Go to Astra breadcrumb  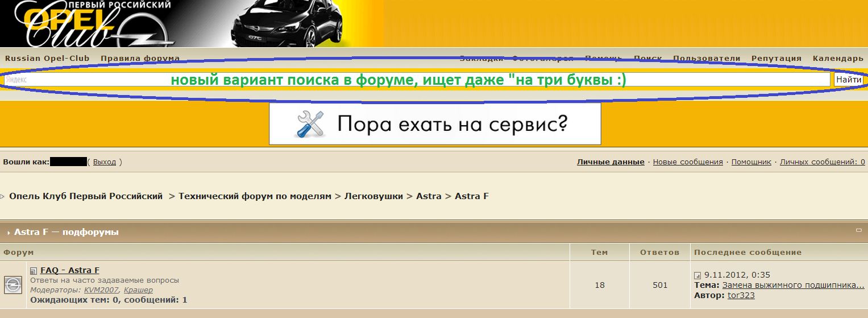(x=429, y=196)
